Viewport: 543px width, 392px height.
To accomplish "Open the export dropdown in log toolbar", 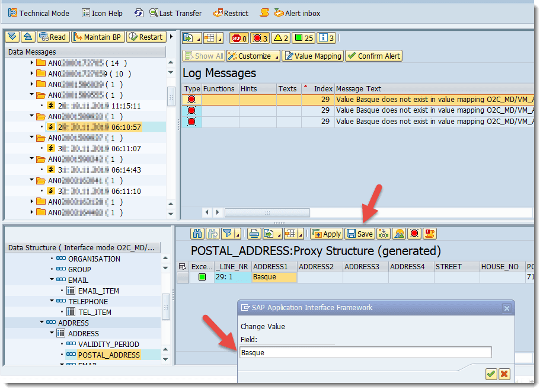I will (192, 38).
